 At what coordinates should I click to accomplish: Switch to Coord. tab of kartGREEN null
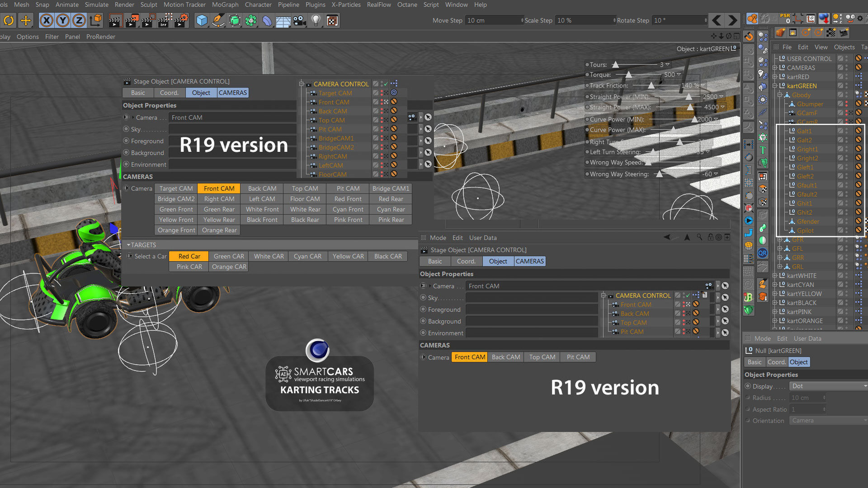(776, 362)
